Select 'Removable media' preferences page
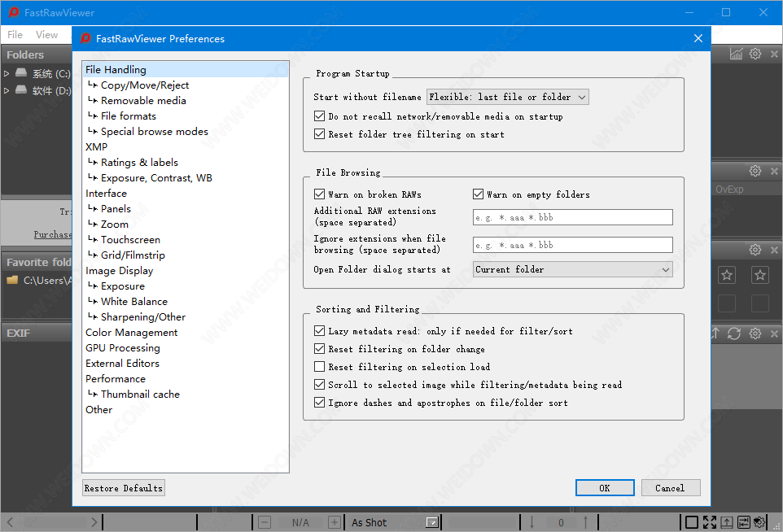Viewport: 783px width, 532px height. [x=143, y=101]
